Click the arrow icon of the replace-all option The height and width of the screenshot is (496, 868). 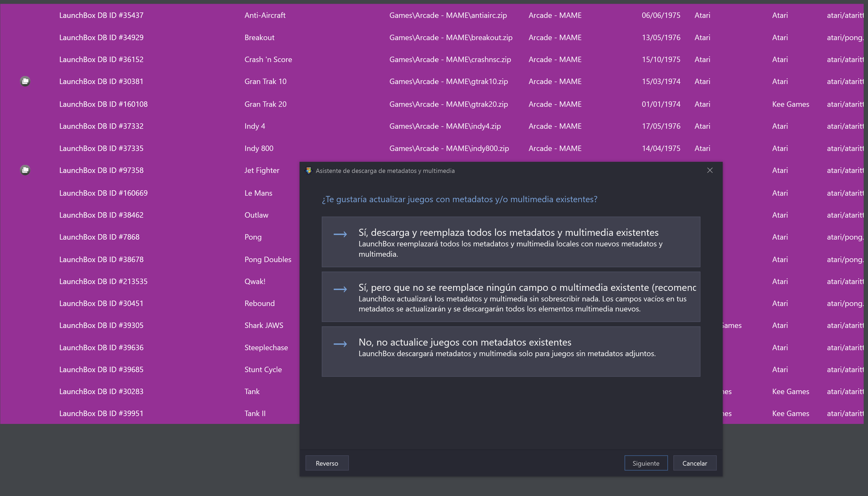point(340,234)
